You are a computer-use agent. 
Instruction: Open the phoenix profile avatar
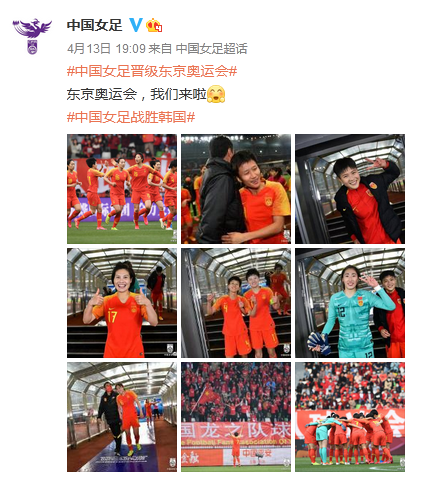tap(32, 36)
